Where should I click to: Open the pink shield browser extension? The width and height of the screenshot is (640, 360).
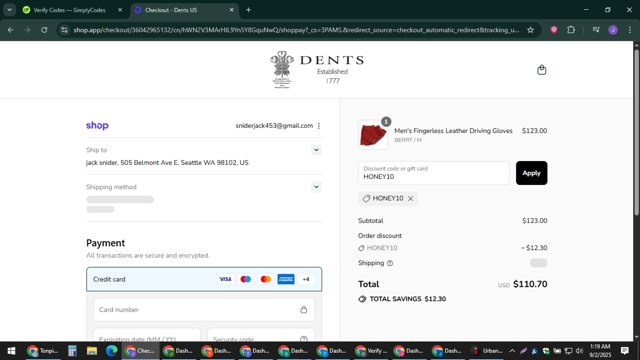coord(553,30)
